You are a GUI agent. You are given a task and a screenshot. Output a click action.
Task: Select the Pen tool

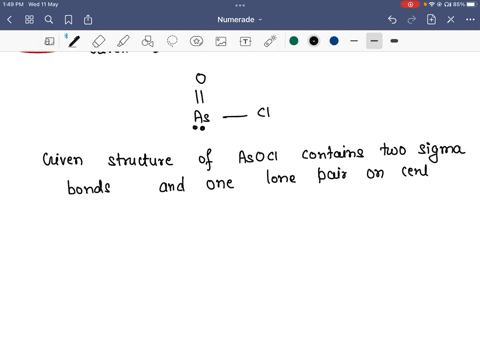74,41
